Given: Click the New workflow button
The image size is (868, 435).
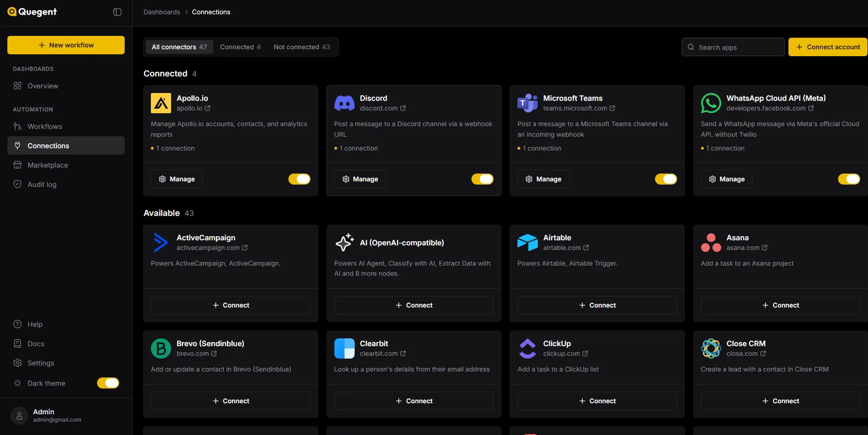Looking at the screenshot, I should pos(66,45).
